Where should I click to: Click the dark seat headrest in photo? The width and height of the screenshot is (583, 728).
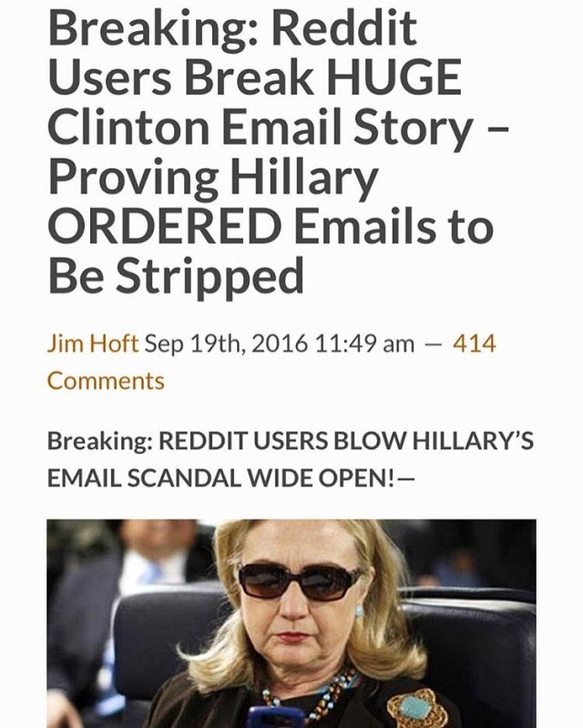[469, 650]
